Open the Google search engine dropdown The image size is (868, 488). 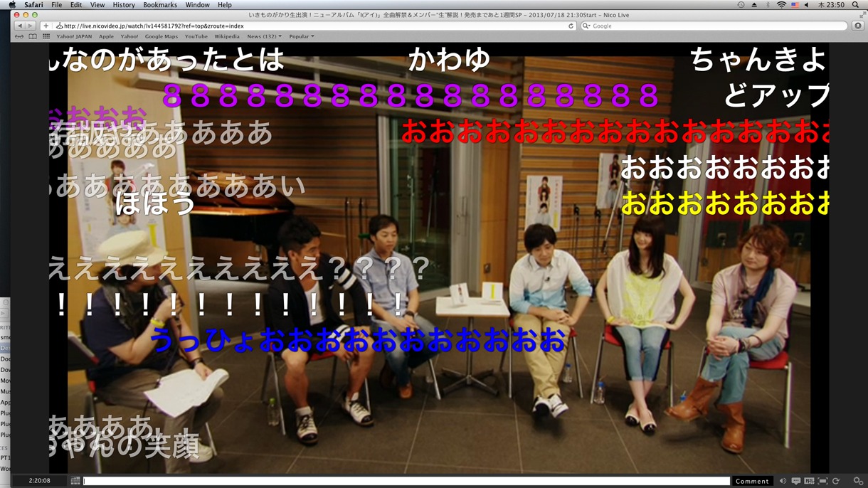pyautogui.click(x=586, y=26)
